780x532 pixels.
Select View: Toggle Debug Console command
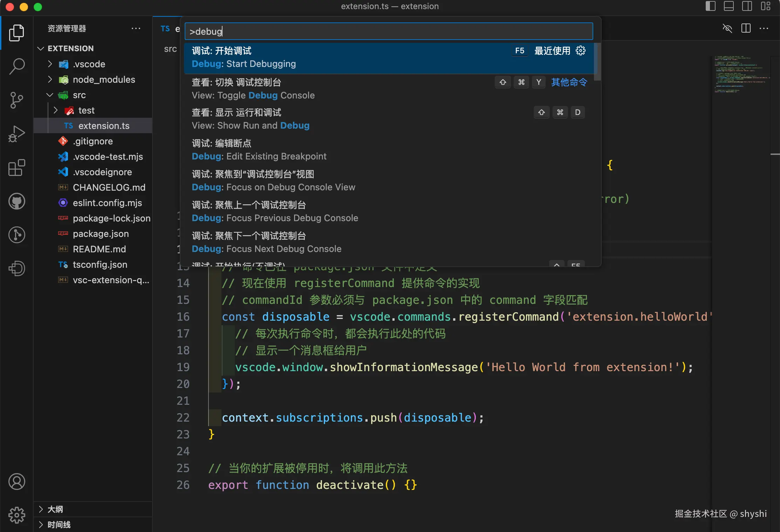point(253,89)
